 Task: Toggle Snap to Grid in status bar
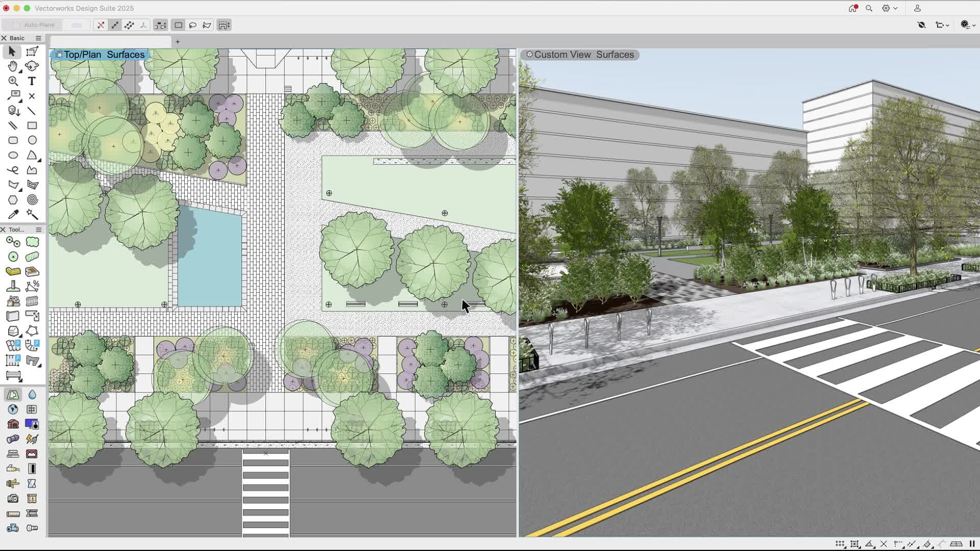(840, 544)
